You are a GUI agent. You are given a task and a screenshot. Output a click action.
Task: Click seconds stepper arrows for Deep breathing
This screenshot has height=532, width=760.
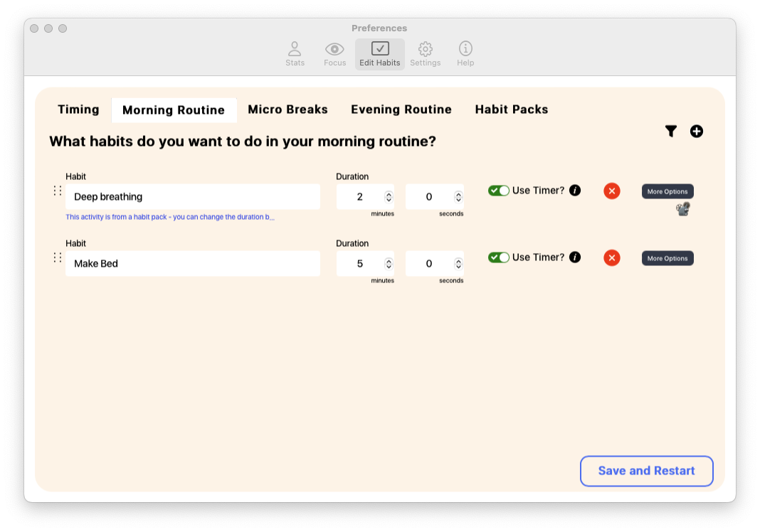click(x=458, y=197)
